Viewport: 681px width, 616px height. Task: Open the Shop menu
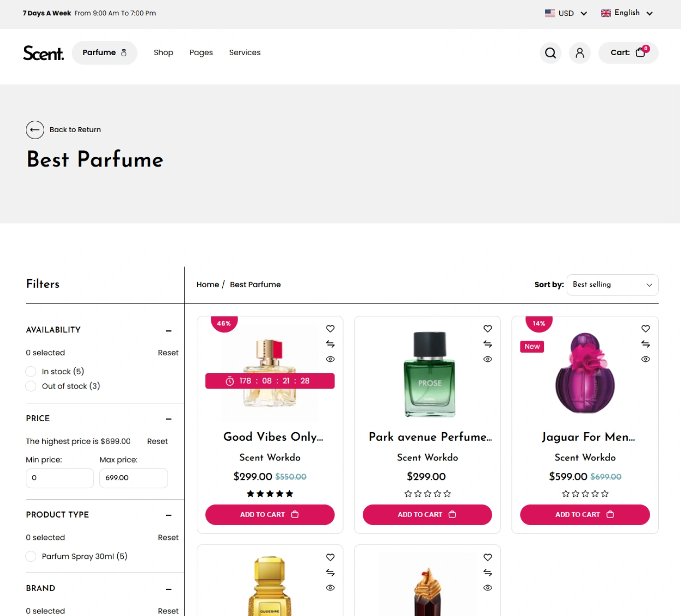click(x=163, y=53)
